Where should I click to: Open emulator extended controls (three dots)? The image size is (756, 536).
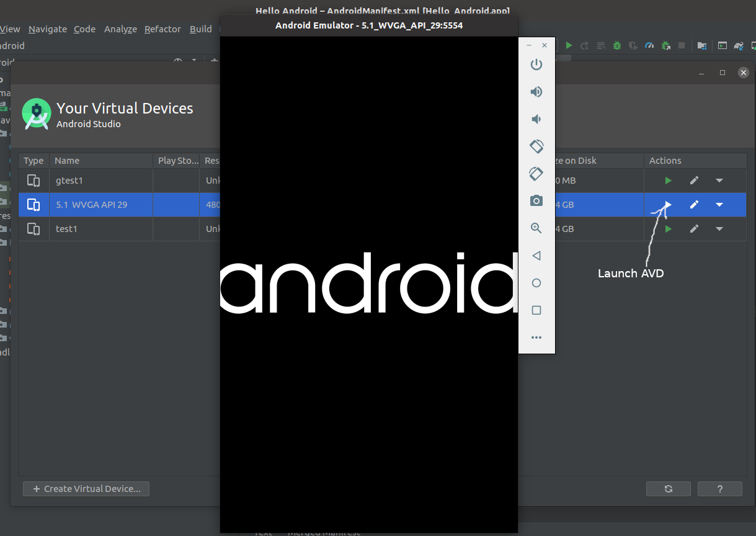(x=536, y=337)
